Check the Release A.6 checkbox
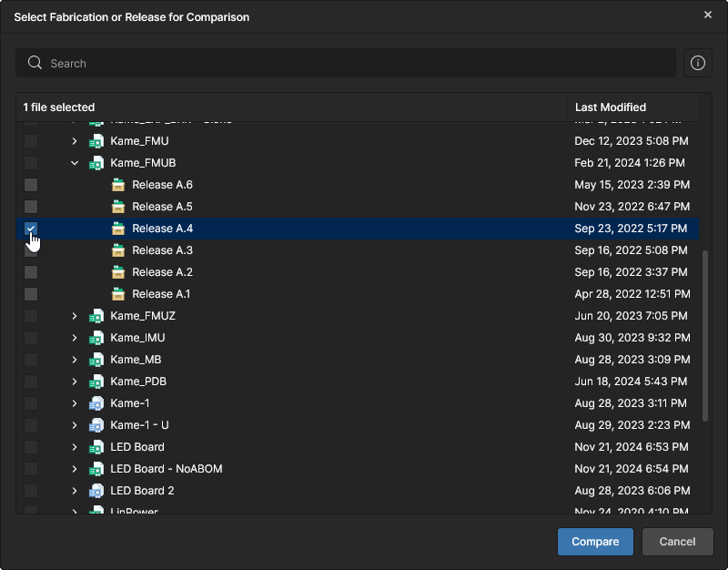Screen dimensions: 728x570 point(31,185)
